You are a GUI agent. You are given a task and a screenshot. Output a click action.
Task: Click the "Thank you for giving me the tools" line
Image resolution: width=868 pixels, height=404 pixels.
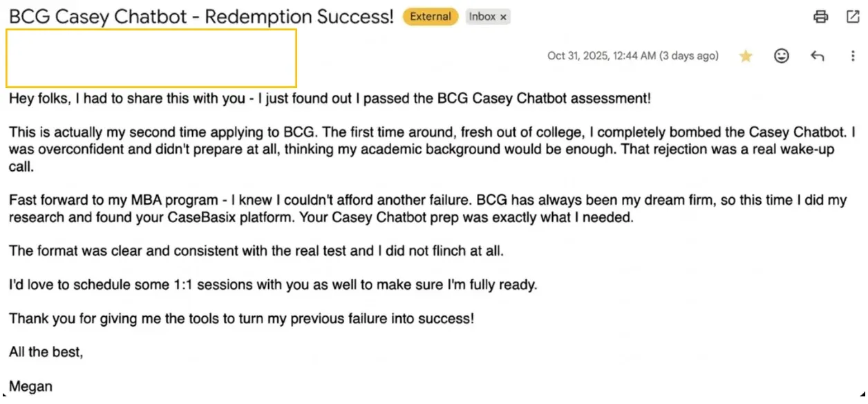pyautogui.click(x=241, y=318)
